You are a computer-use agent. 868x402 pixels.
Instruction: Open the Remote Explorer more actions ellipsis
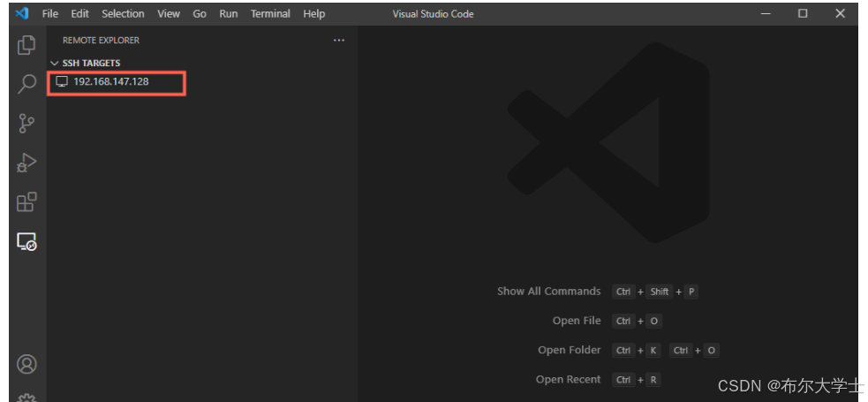click(x=339, y=40)
